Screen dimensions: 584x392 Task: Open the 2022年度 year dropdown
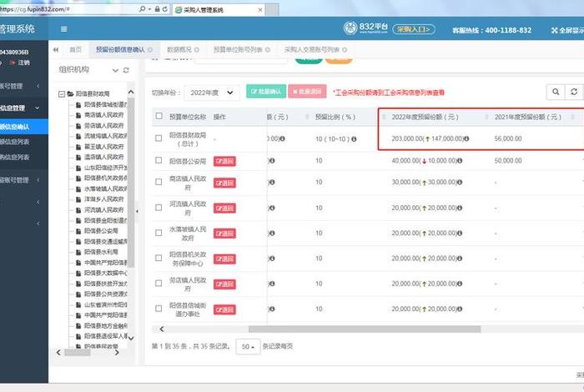pyautogui.click(x=212, y=93)
